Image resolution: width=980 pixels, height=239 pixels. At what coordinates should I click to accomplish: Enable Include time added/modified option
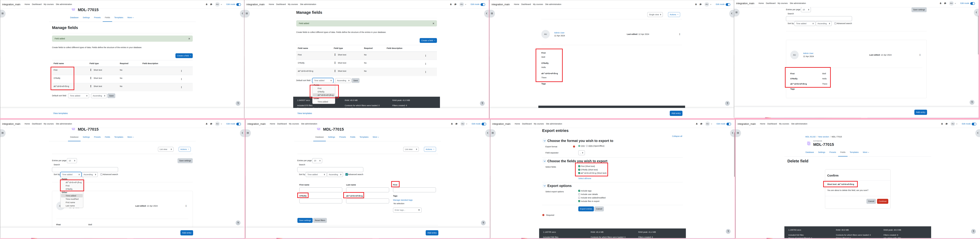579,198
